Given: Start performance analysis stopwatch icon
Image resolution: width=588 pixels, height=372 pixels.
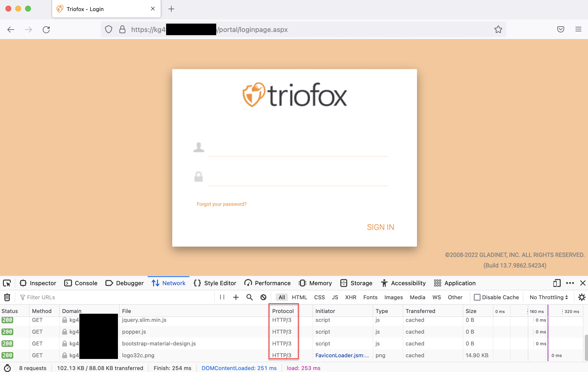Looking at the screenshot, I should click(x=7, y=368).
